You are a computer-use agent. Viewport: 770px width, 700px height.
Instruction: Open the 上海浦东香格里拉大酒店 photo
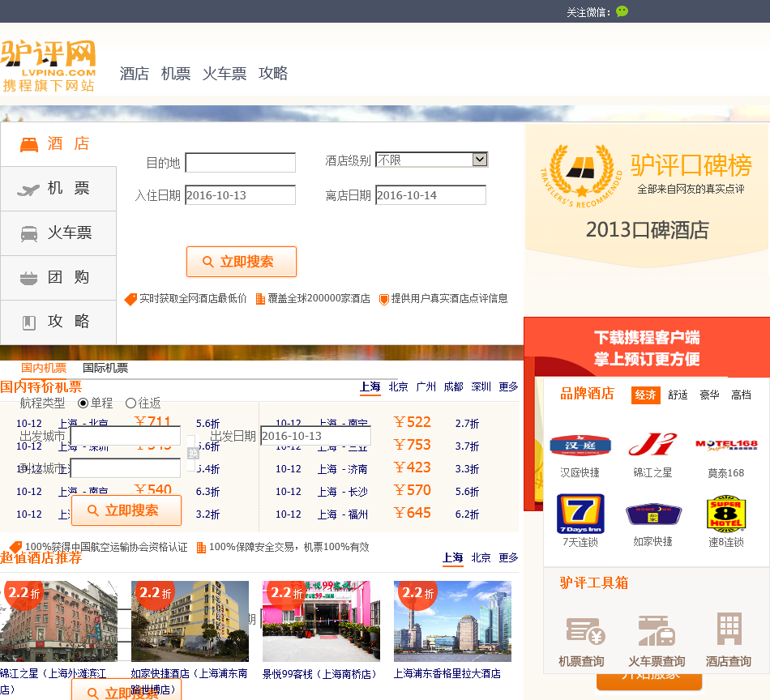452,621
